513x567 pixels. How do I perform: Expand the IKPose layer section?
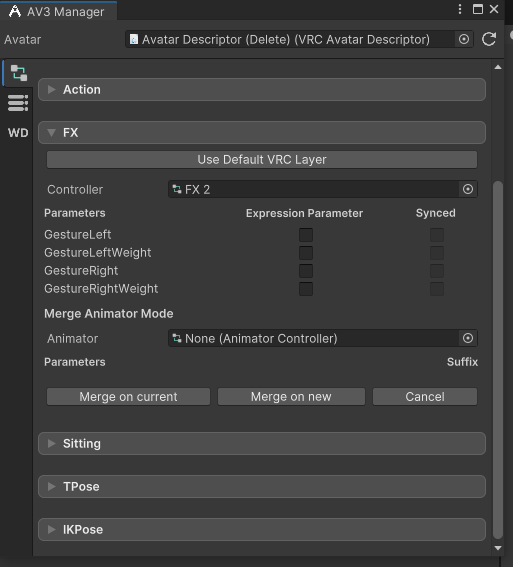pos(262,529)
